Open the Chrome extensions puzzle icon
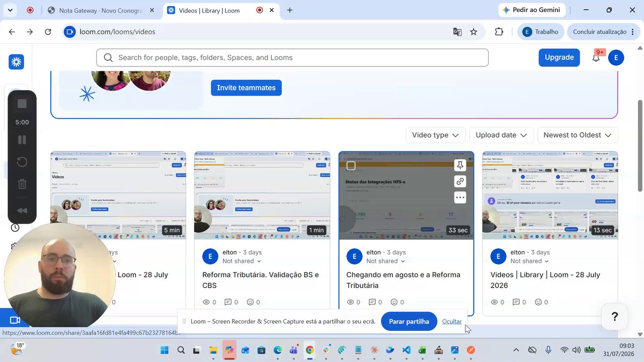This screenshot has height=362, width=644. coord(499,32)
